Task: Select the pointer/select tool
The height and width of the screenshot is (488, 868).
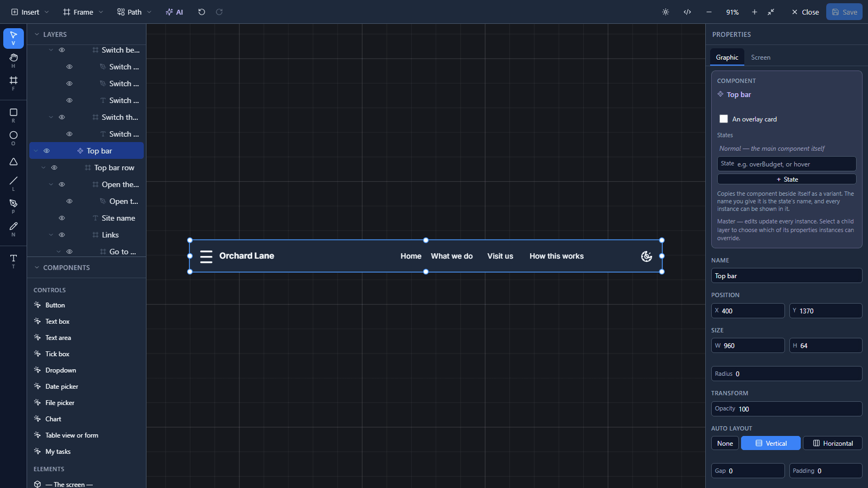Action: click(x=14, y=38)
